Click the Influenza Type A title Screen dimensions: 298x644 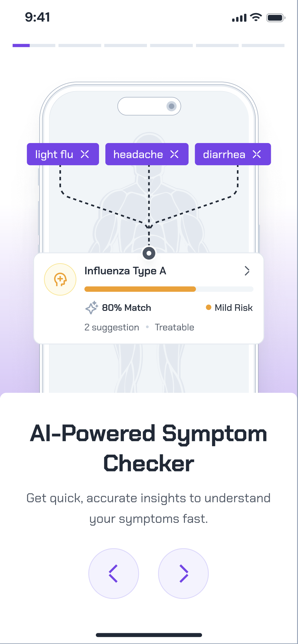pyautogui.click(x=125, y=271)
